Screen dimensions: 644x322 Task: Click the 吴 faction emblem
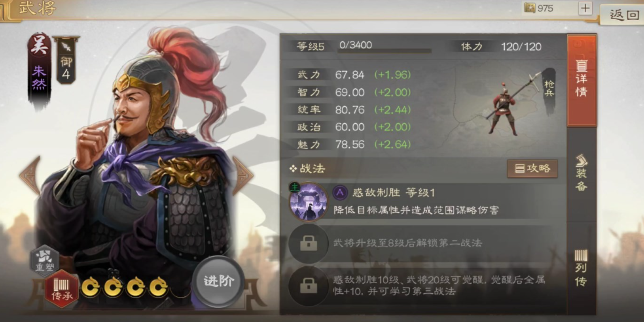point(40,45)
